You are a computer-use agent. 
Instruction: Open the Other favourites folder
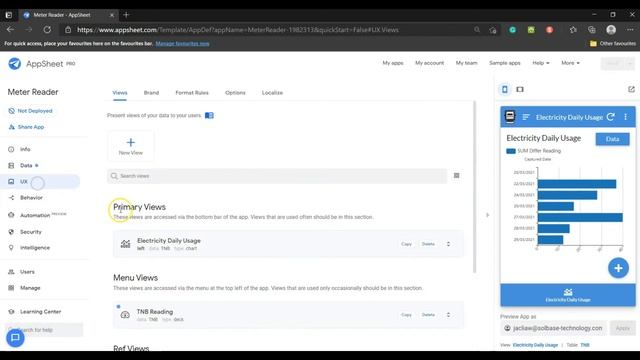click(613, 44)
